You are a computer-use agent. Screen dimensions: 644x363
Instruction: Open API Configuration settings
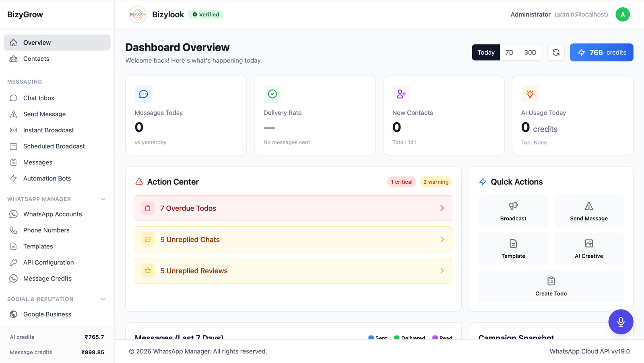tap(48, 262)
